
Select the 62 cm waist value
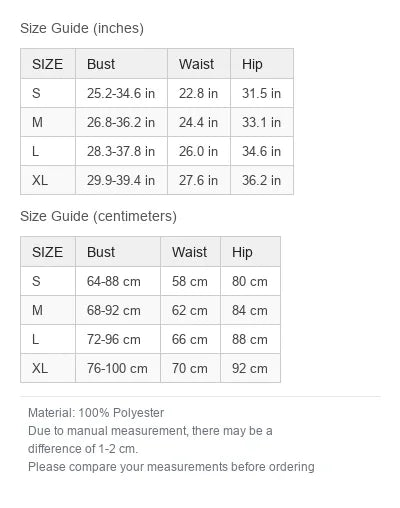click(x=190, y=310)
